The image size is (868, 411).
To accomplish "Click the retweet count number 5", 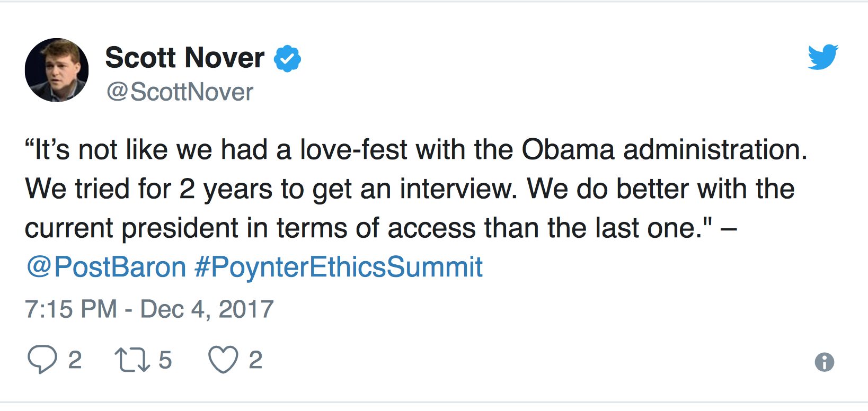I will 165,360.
